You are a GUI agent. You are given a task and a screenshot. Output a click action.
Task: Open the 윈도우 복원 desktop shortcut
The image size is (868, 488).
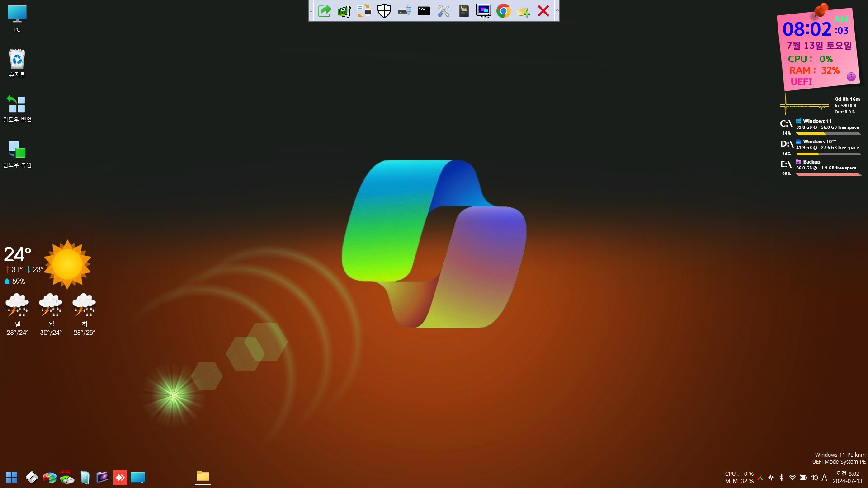[x=17, y=154]
